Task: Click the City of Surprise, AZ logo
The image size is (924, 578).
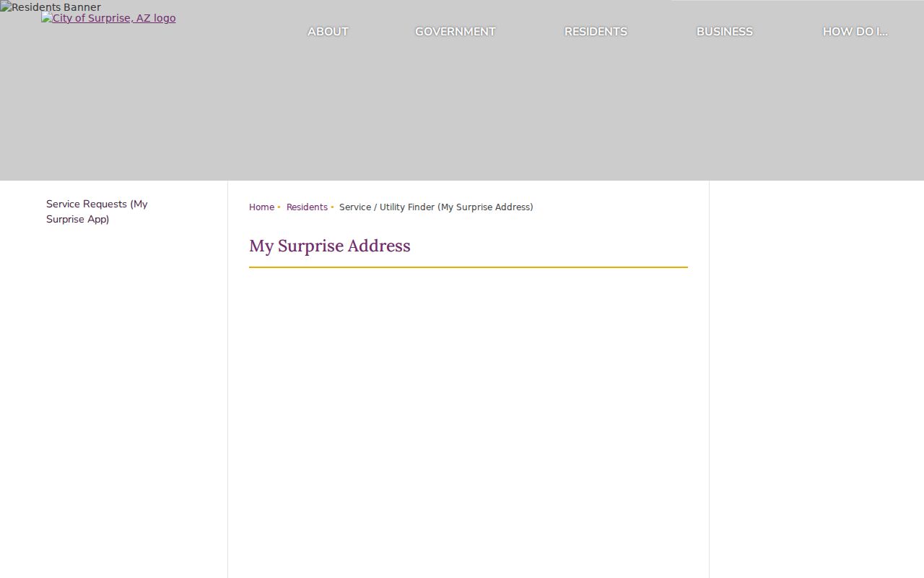Action: point(108,18)
